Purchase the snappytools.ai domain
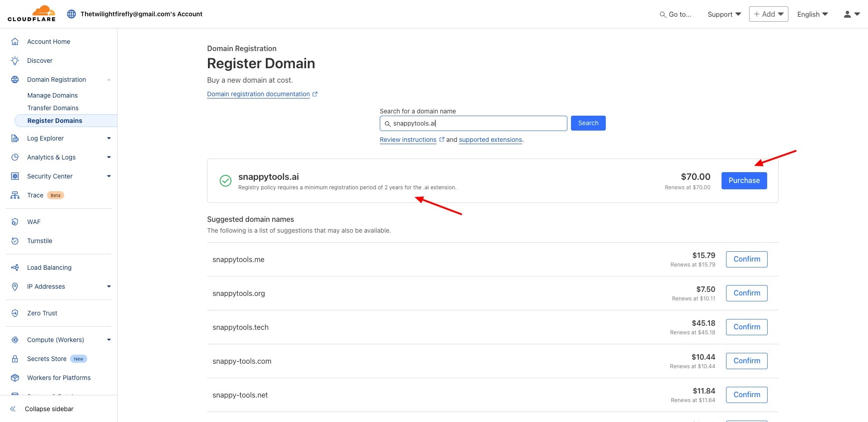868x422 pixels. pos(744,180)
